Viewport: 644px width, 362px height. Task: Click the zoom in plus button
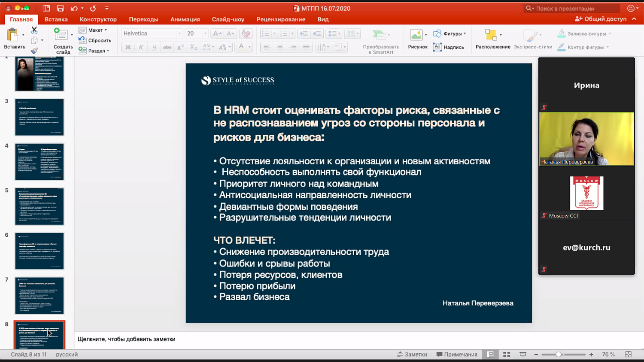[591, 354]
